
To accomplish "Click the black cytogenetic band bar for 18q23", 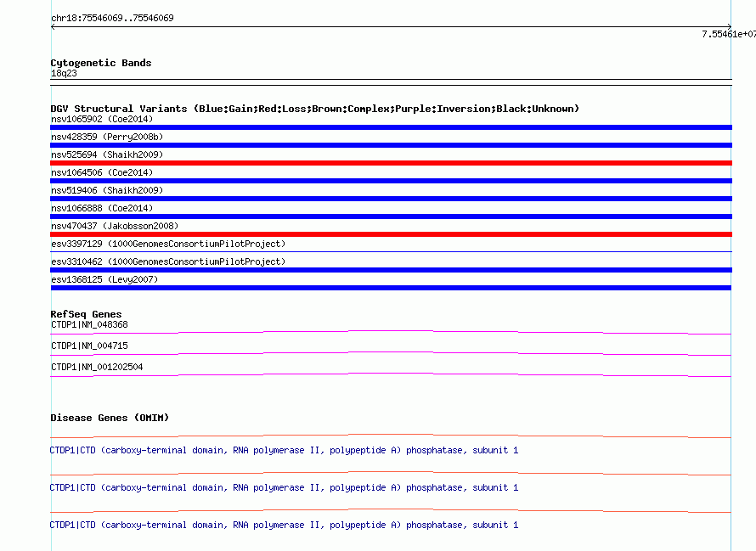I will pos(391,82).
